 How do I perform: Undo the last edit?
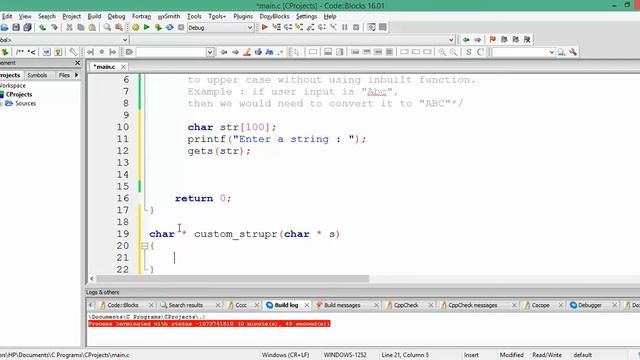42,27
